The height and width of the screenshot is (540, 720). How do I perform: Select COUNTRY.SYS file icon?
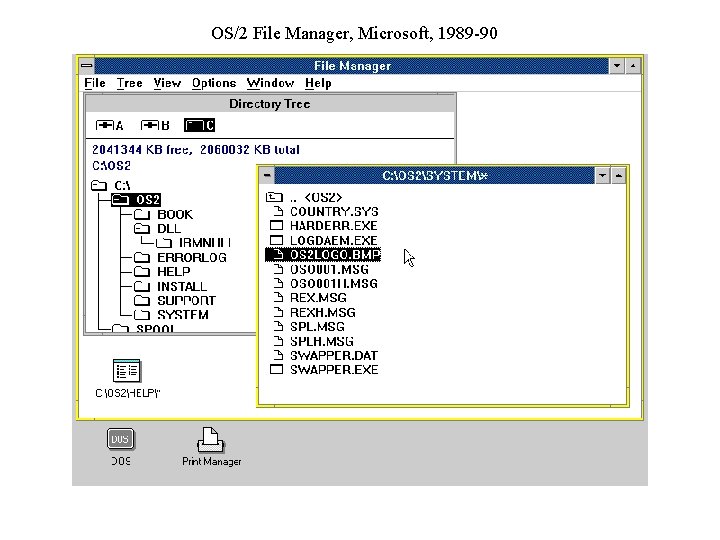(x=278, y=211)
